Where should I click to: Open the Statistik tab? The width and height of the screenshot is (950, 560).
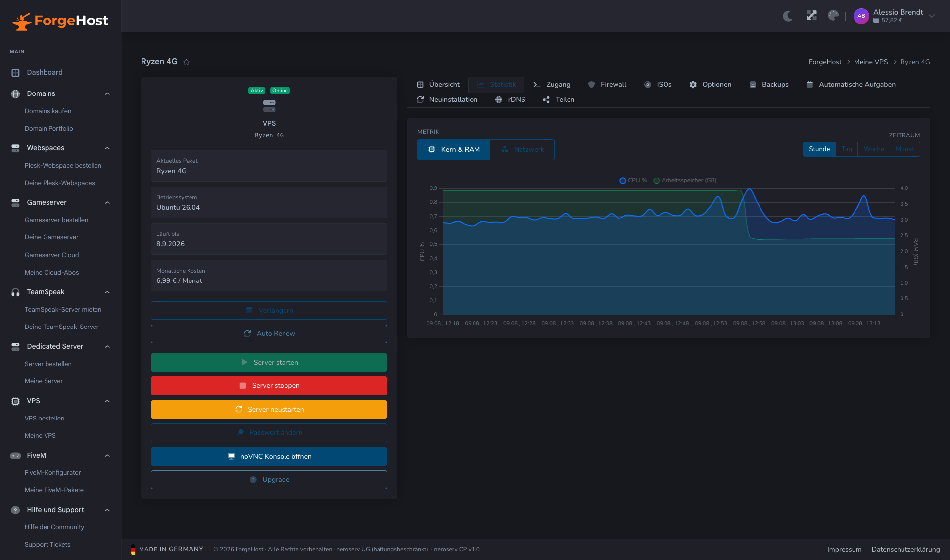click(496, 85)
